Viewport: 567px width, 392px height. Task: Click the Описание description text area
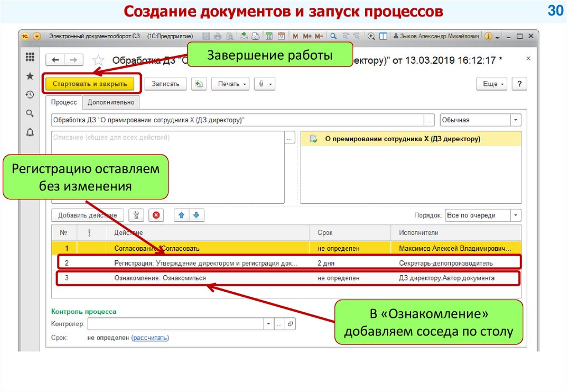coord(168,167)
